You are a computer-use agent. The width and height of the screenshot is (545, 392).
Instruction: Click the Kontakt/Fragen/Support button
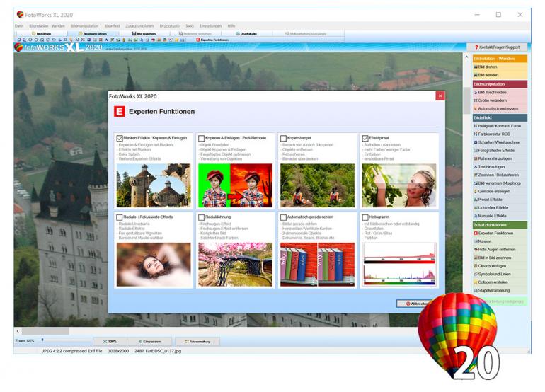coord(497,47)
